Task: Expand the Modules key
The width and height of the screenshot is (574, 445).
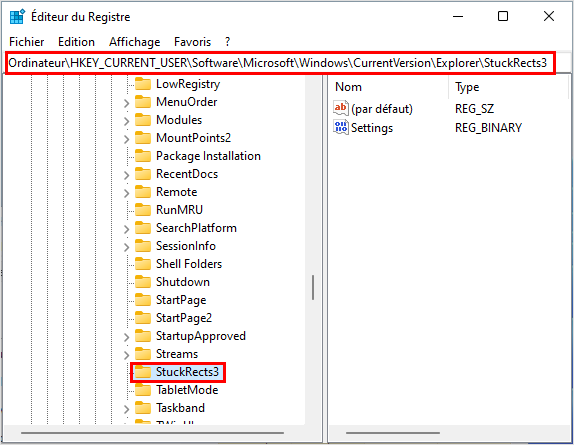Action: point(126,121)
